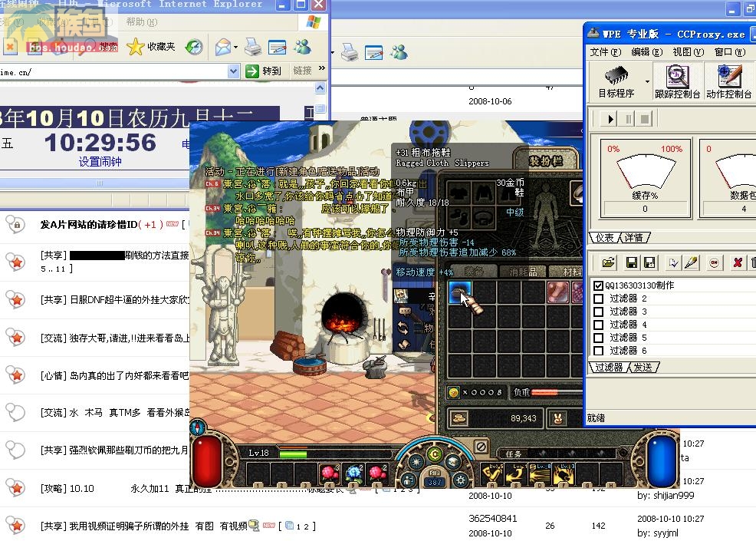Click the green C coin button on game HUD
Image resolution: width=756 pixels, height=541 pixels.
click(x=435, y=454)
